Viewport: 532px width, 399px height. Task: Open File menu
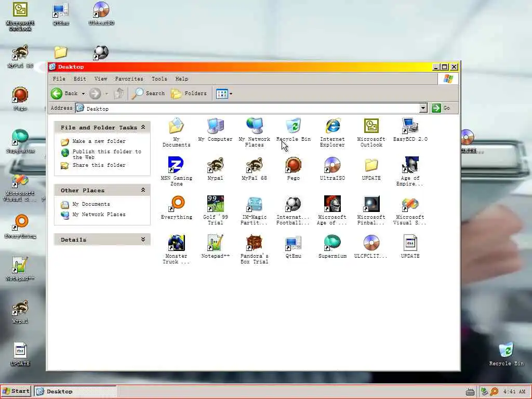coord(59,79)
